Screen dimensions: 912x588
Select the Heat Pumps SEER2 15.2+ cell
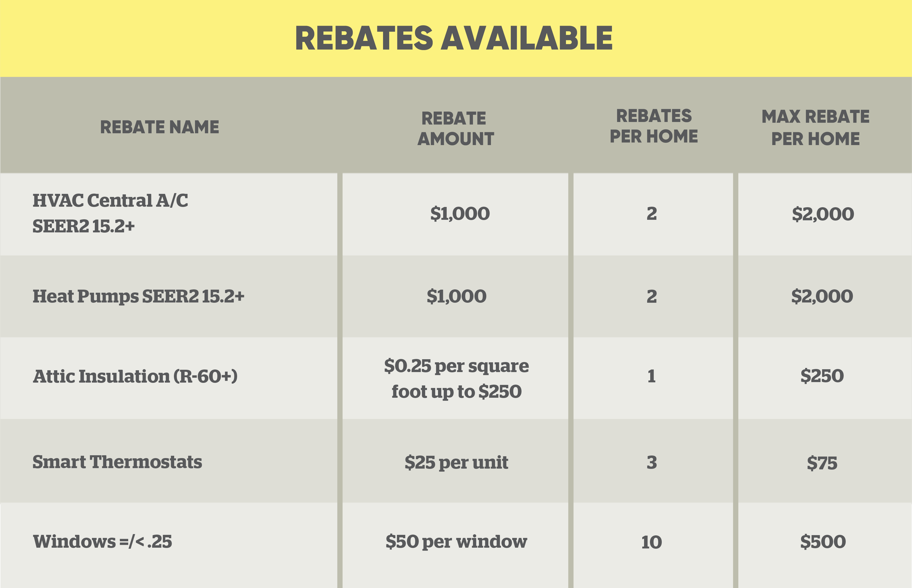point(138,296)
